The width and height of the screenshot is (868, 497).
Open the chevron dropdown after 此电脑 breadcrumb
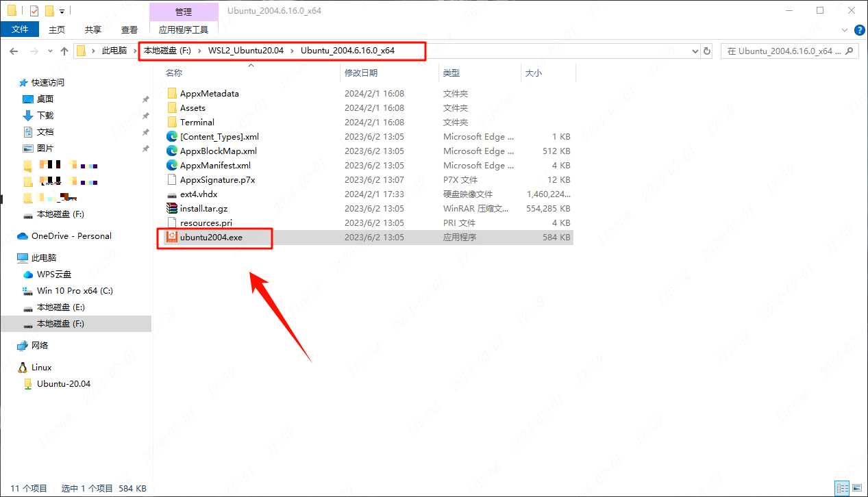click(x=134, y=51)
